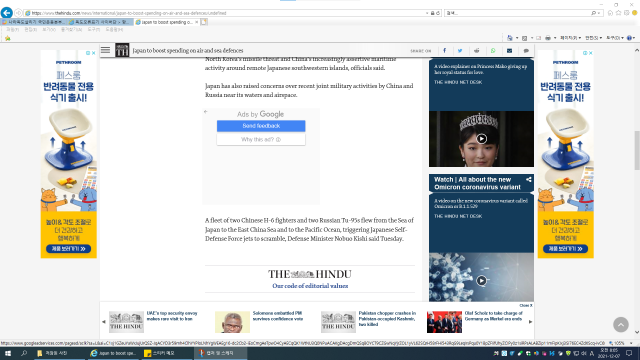The width and height of the screenshot is (640, 360).
Task: Open comments speech bubble icon
Action: coord(526,51)
